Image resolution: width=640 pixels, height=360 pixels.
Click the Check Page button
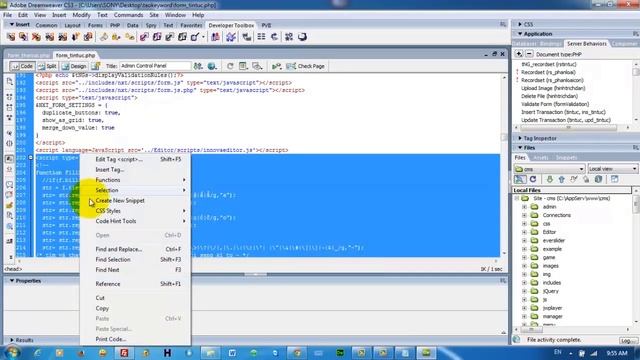[306, 66]
